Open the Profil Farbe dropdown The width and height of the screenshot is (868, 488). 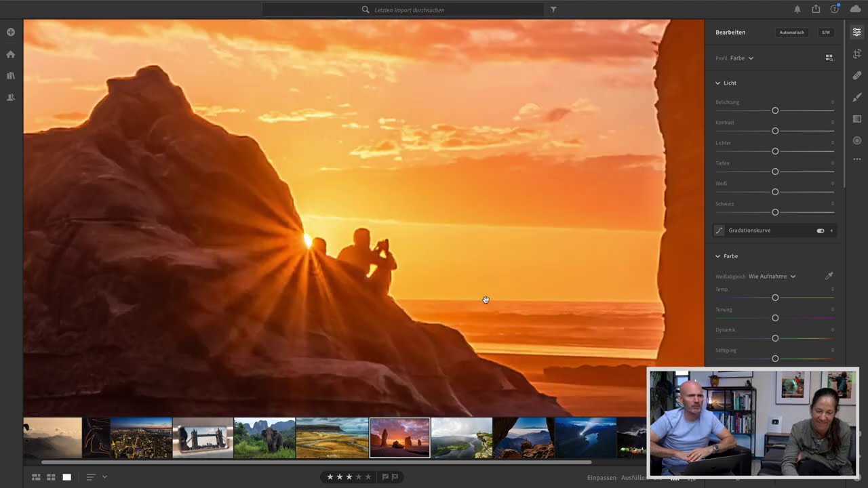[x=742, y=58]
